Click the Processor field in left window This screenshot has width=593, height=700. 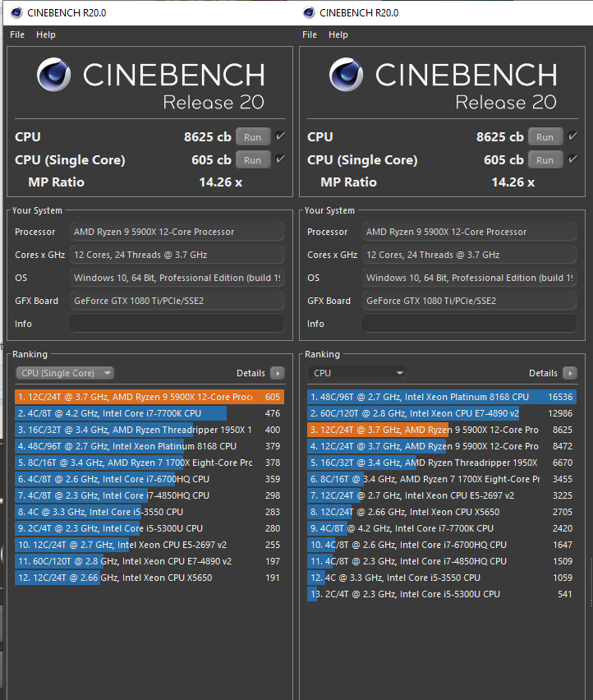coord(177,232)
